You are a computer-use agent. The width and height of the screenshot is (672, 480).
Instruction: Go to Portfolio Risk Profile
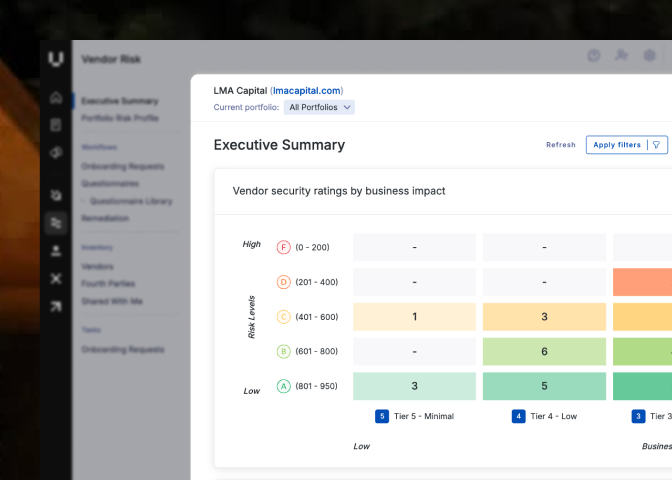coord(120,118)
